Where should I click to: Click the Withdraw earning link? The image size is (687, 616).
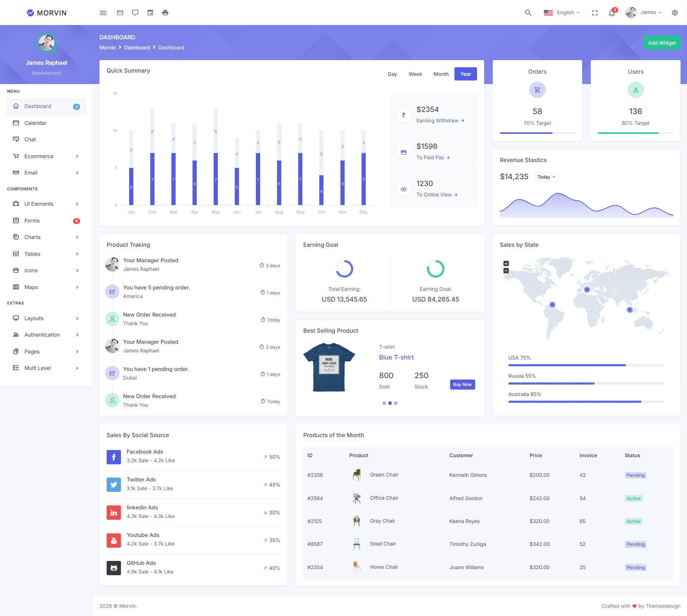[x=450, y=121]
